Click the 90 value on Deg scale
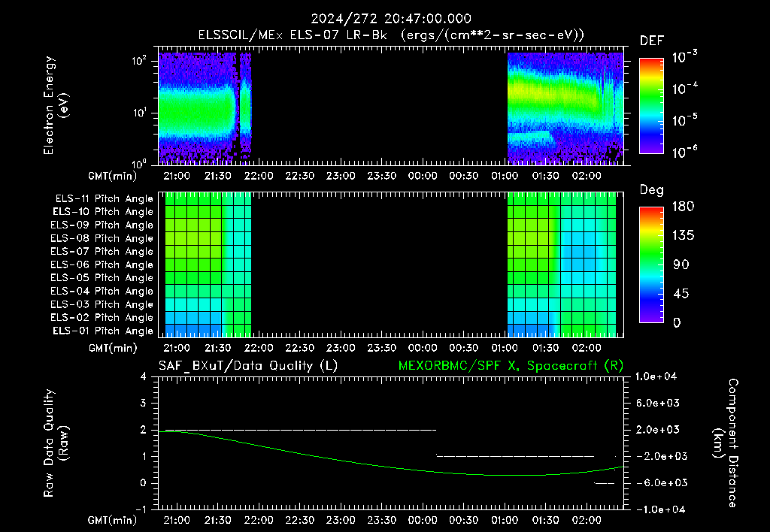770x532 pixels. (x=681, y=264)
